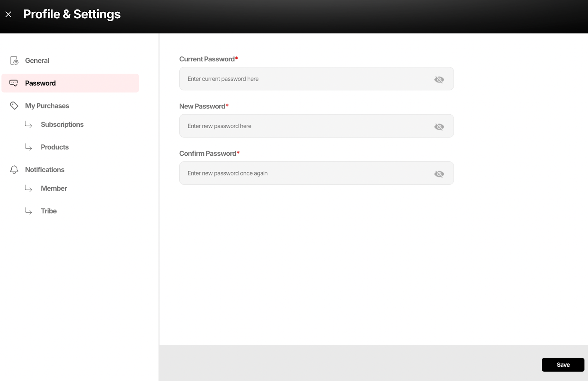588x381 pixels.
Task: Switch to the General settings section
Action: (37, 60)
